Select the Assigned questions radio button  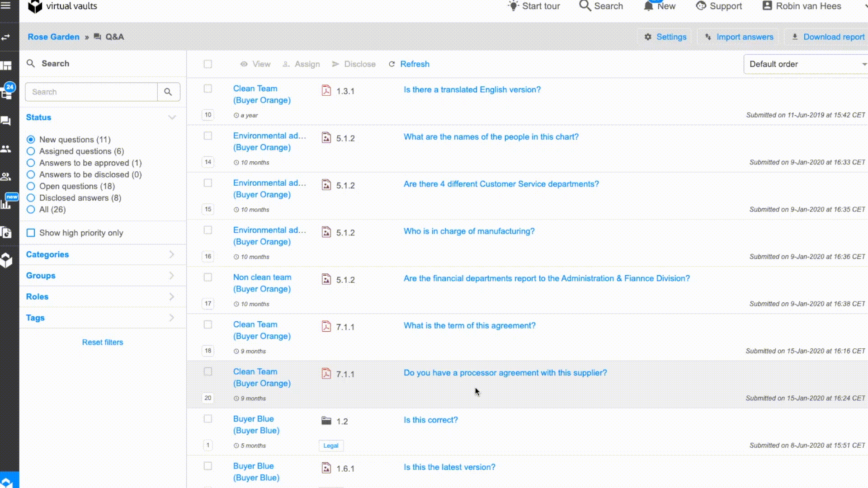(31, 151)
